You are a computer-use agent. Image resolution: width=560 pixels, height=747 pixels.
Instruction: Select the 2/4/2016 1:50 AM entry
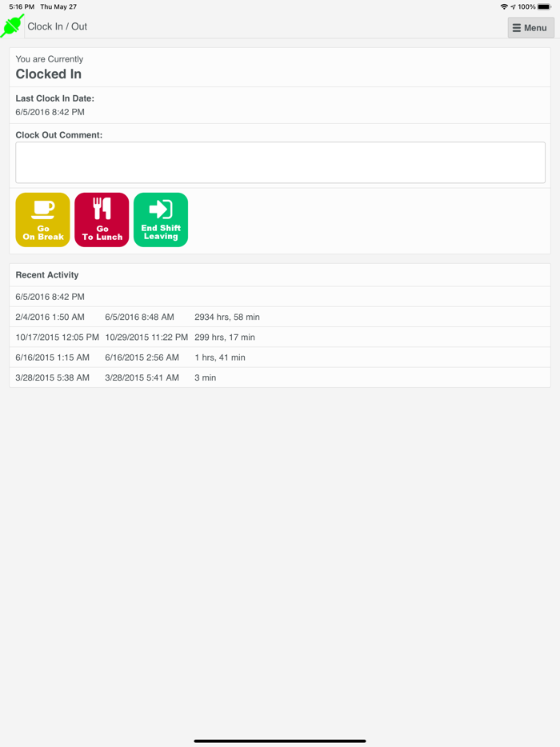[x=50, y=317]
